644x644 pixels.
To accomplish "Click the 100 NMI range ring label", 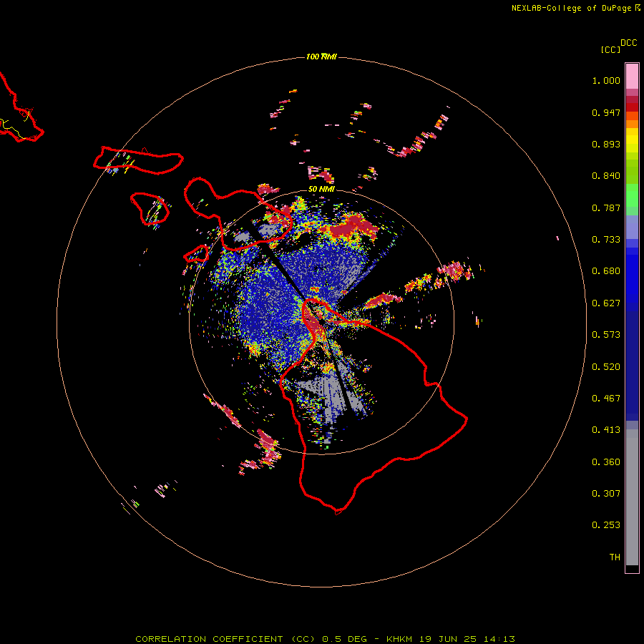I will 321,57.
